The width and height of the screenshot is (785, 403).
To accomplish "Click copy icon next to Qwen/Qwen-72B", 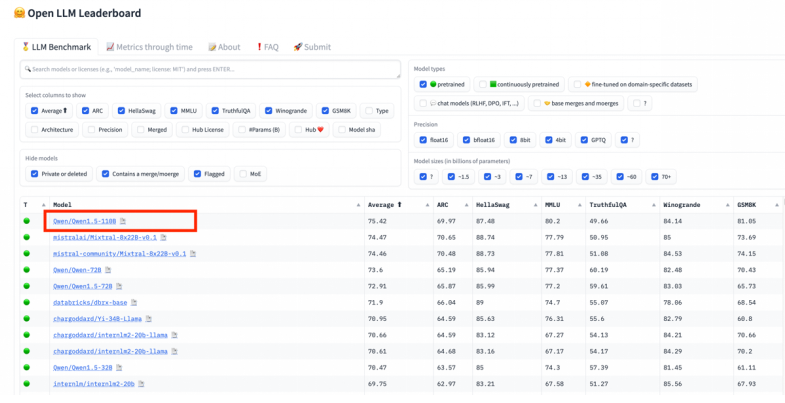I will coord(108,270).
